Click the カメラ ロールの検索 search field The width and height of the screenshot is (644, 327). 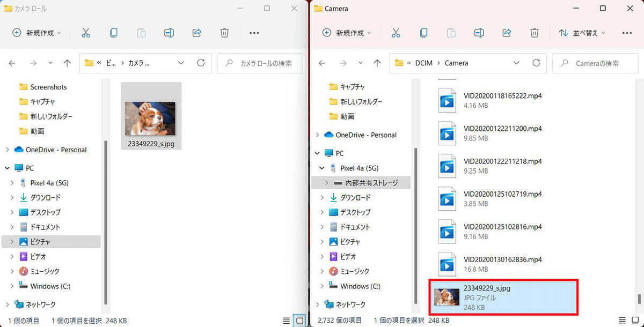click(x=260, y=63)
